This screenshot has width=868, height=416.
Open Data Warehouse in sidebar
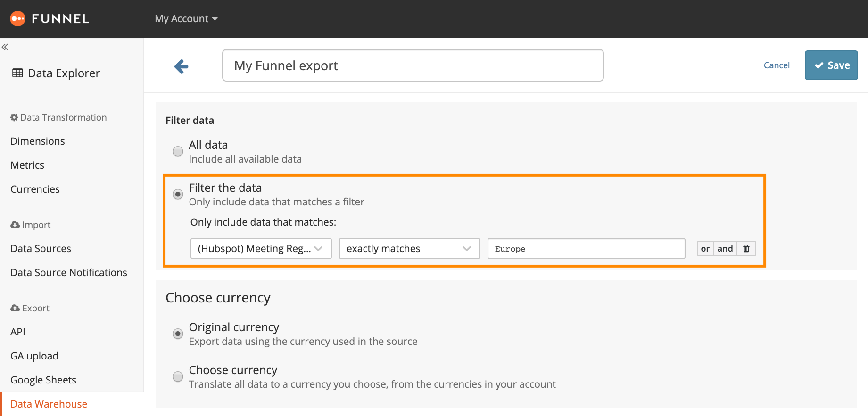(49, 404)
